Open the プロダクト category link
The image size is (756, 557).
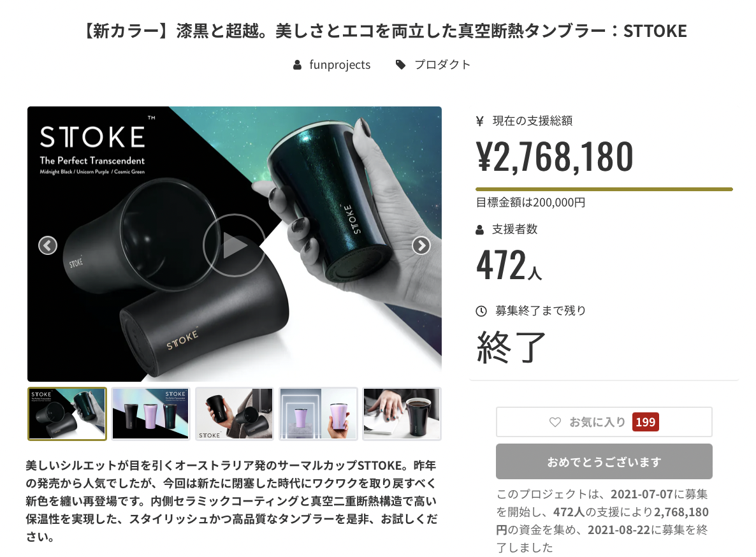point(442,64)
